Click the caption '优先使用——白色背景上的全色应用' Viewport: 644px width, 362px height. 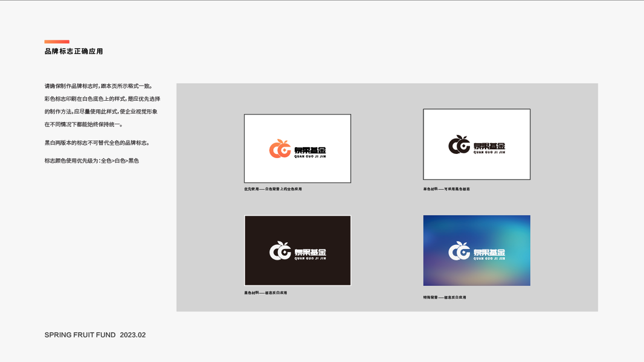point(272,189)
